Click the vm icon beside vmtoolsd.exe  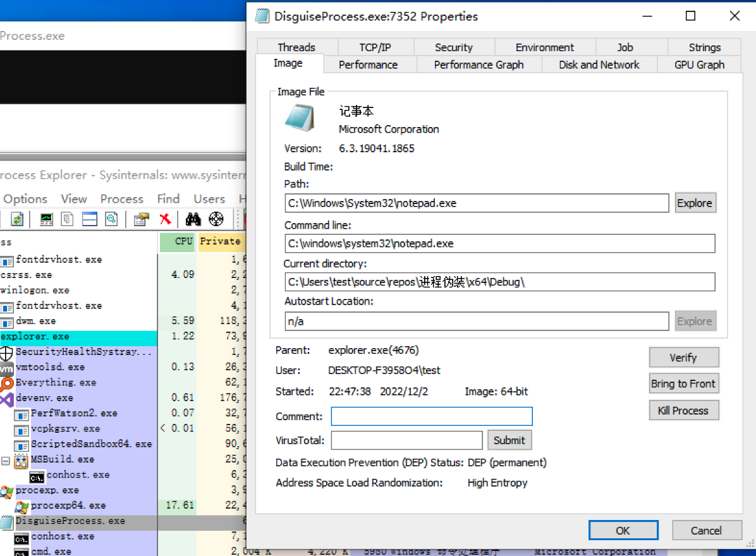pyautogui.click(x=6, y=368)
